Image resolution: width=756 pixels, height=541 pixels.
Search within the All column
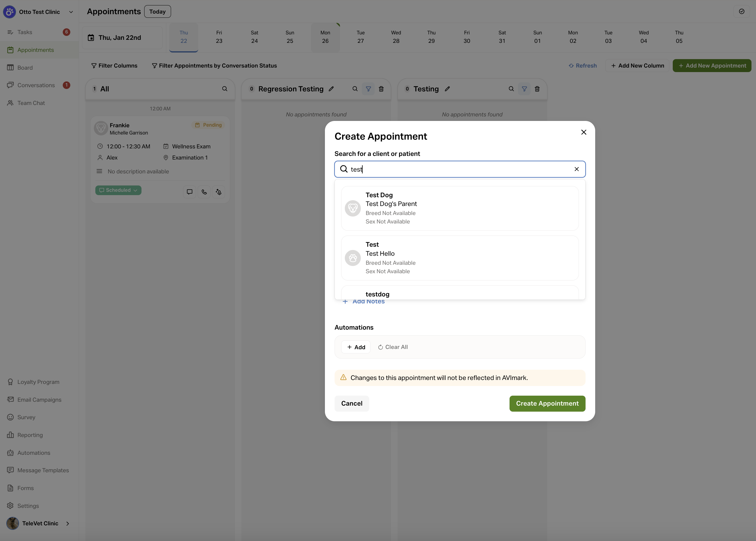tap(224, 89)
